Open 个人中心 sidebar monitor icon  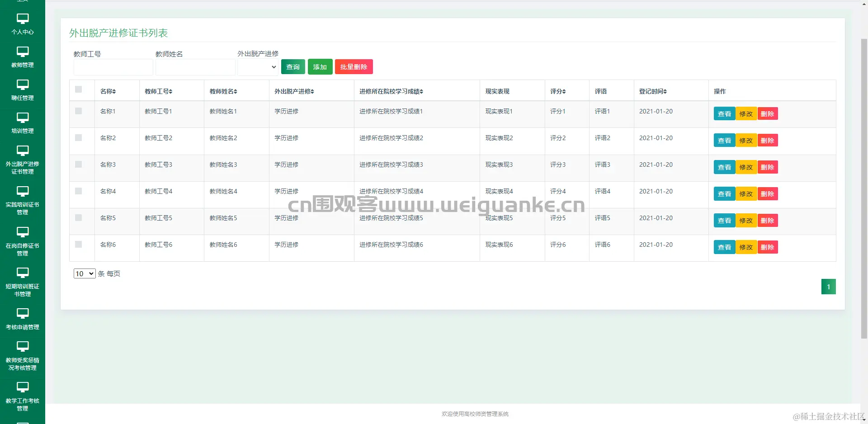coord(23,19)
